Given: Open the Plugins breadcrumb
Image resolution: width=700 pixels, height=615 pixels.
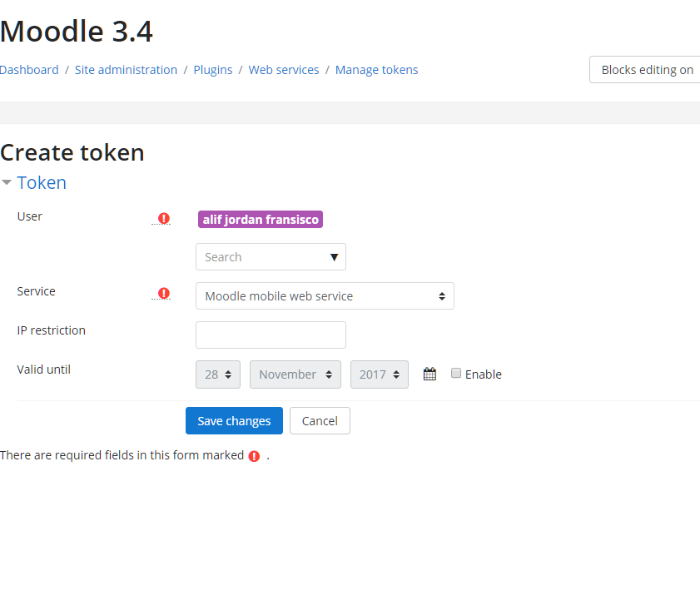Looking at the screenshot, I should [x=213, y=70].
